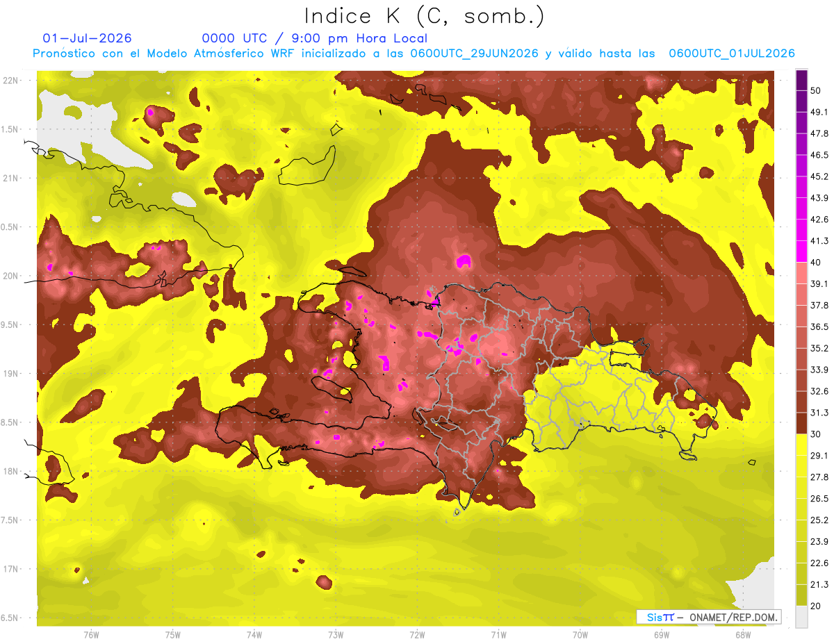834x644 pixels.
Task: Click the "68W" longitude label
Action: (742, 635)
